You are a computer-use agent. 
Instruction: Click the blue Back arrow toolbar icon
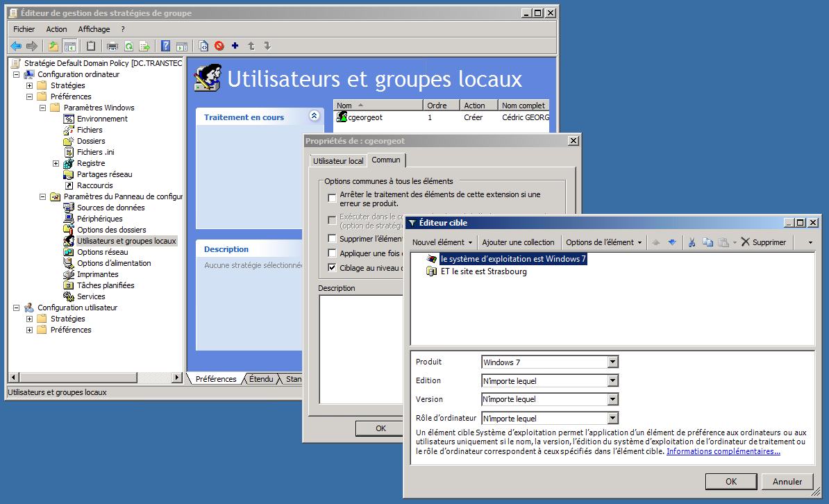coord(17,46)
